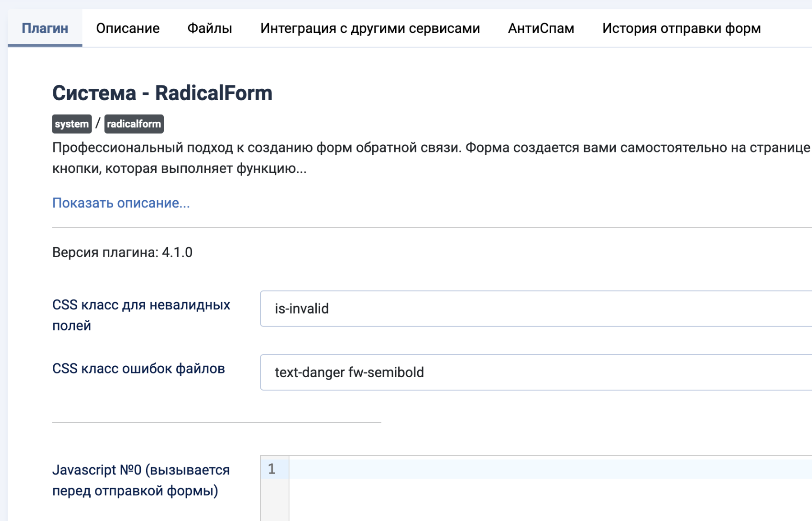Screen dimensions: 812x521
Task: Click the Показать описание link
Action: (x=121, y=203)
